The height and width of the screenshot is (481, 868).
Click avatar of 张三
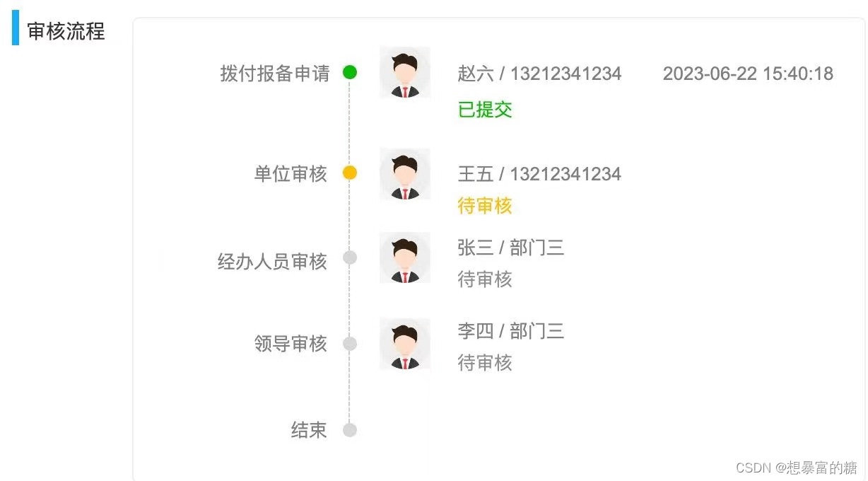point(404,258)
